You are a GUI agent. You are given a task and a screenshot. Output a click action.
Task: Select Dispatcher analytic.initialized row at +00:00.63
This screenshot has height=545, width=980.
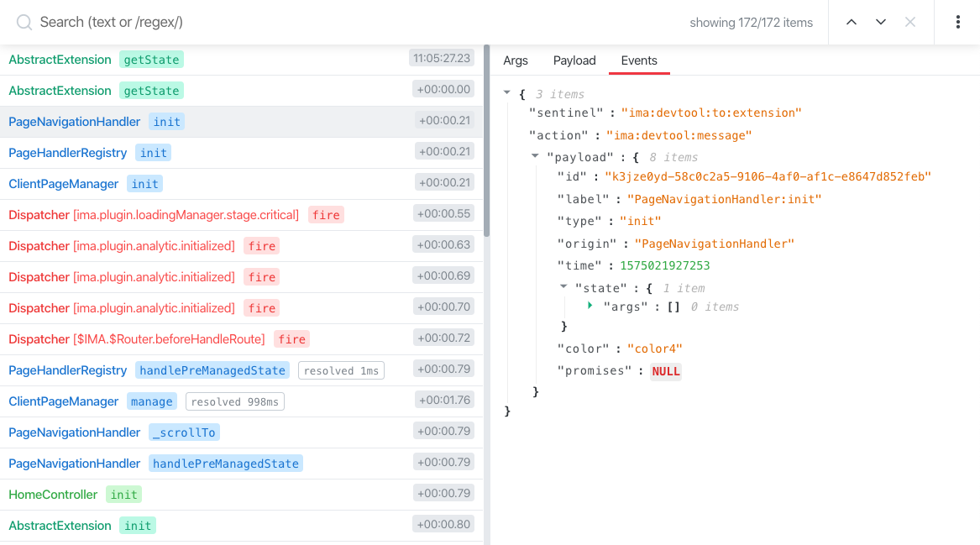(241, 246)
